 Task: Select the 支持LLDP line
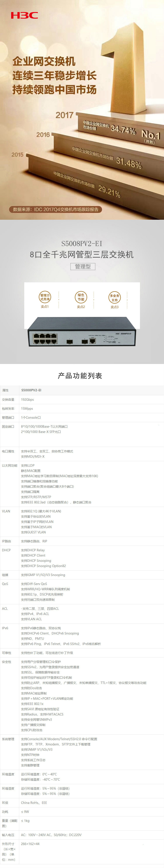[28, 465]
